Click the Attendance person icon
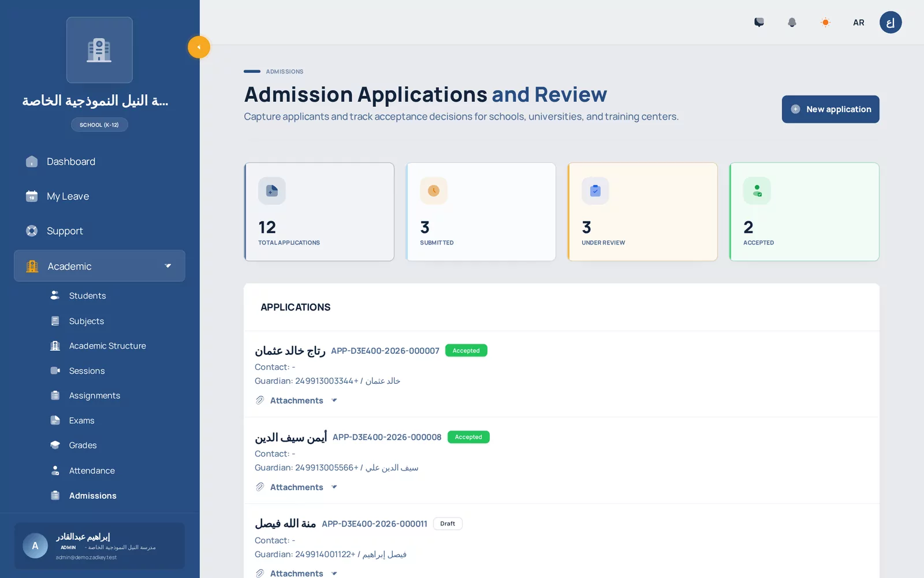The image size is (924, 578). pyautogui.click(x=55, y=470)
